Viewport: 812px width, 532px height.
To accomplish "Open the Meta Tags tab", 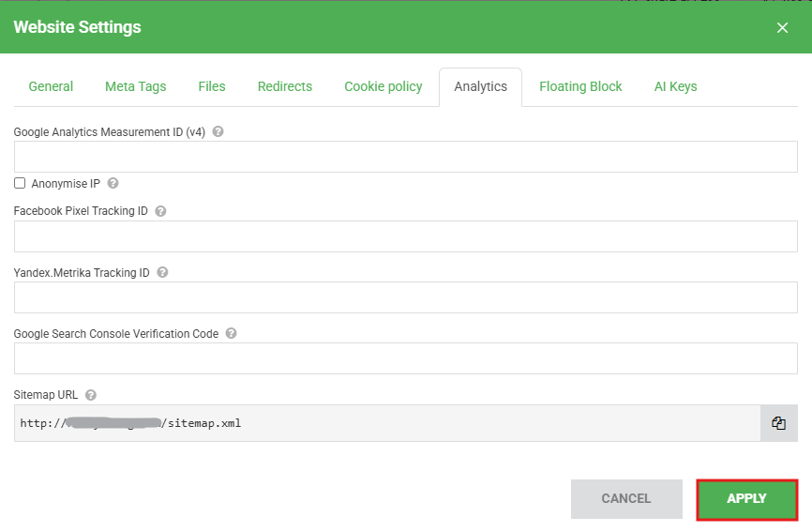I will (x=135, y=86).
